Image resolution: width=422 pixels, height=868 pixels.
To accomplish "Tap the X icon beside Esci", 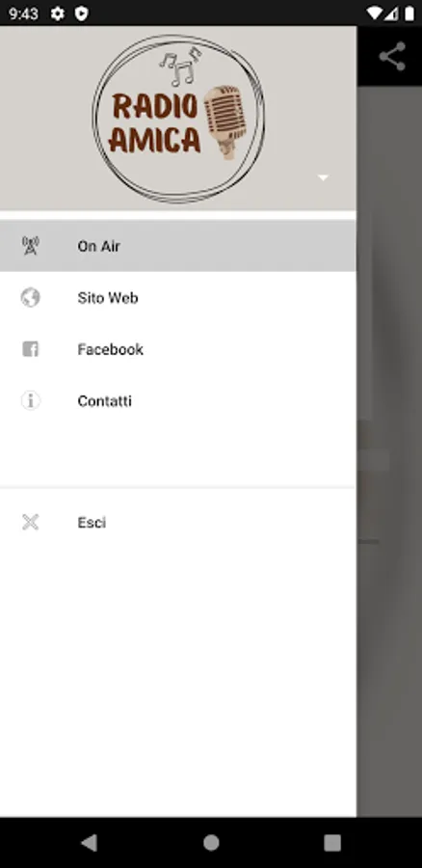I will (x=31, y=522).
